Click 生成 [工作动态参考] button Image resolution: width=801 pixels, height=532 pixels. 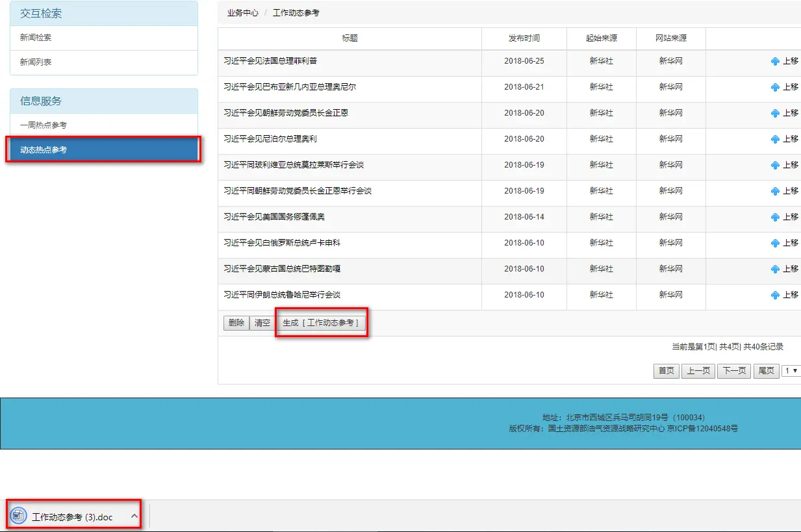[x=320, y=323]
